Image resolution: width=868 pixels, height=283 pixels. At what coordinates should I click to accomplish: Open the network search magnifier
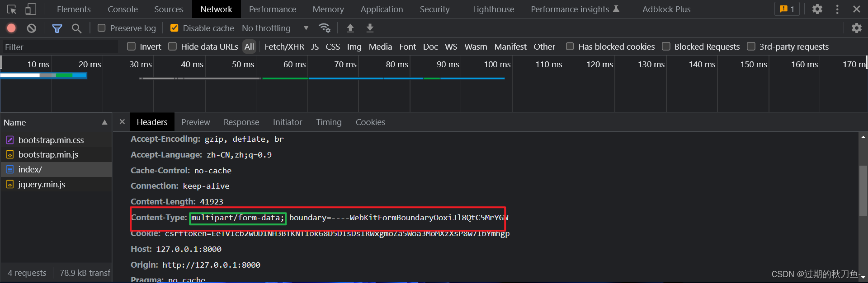click(77, 28)
